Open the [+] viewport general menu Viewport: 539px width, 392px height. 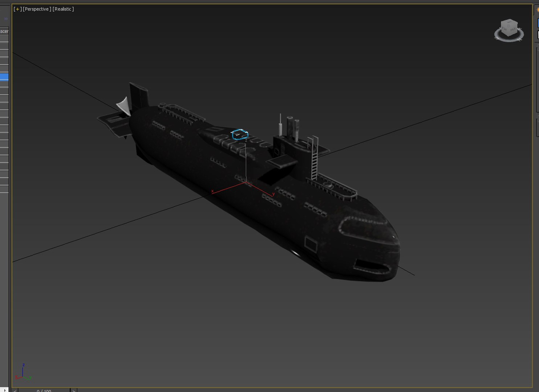point(17,9)
